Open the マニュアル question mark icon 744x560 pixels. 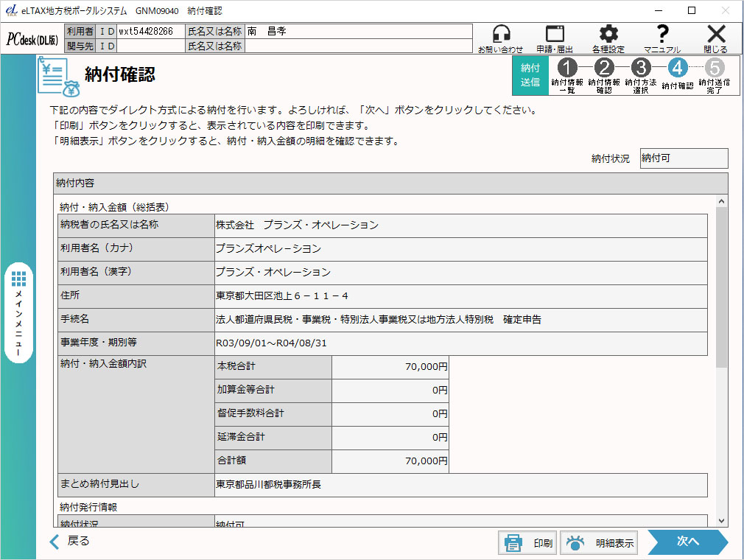click(x=662, y=35)
